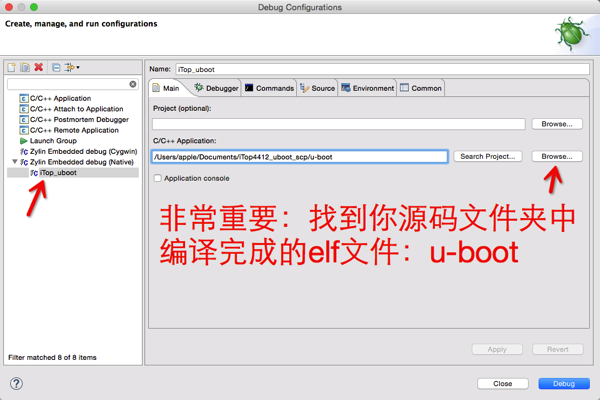600x400 pixels.
Task: Browse for the C/C++ Application file
Action: click(557, 157)
